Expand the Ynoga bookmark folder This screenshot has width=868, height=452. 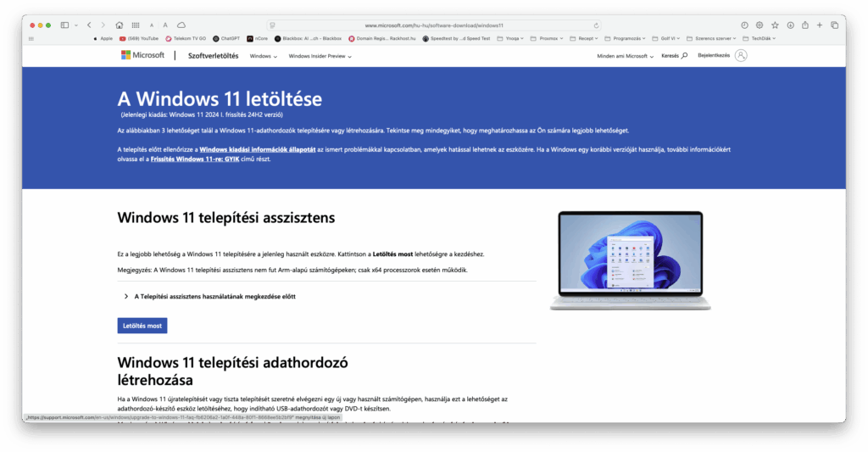(510, 39)
